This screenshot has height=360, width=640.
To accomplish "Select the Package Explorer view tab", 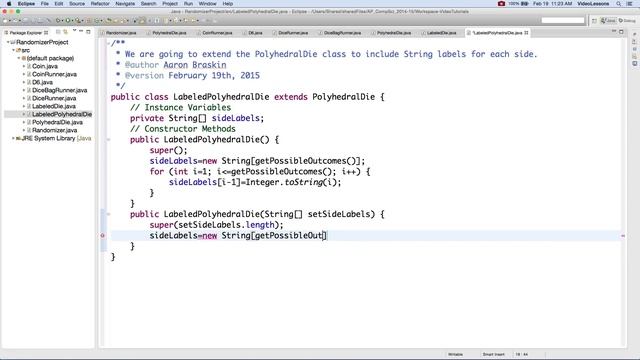I will 26,33.
